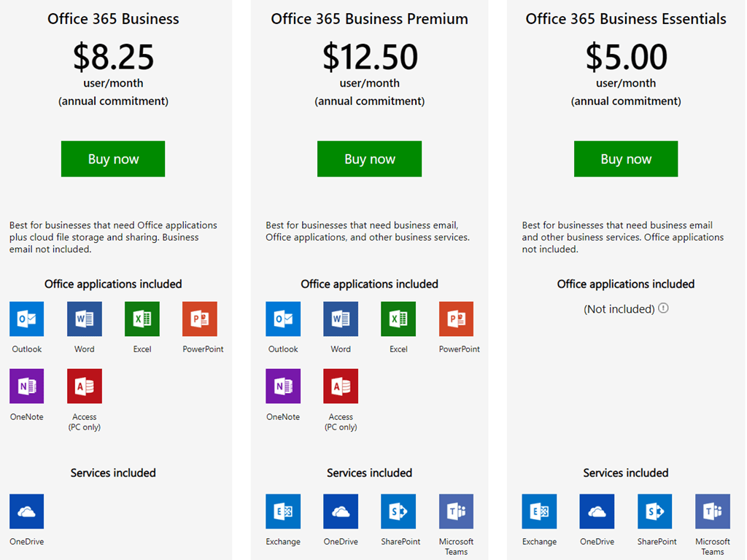The height and width of the screenshot is (560, 747).
Task: Open Exchange icon in Business Premium plan
Action: pos(283,512)
